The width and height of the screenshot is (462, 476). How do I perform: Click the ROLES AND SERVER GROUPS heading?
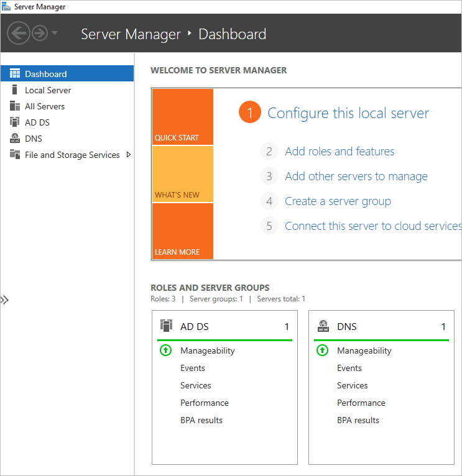coord(210,288)
